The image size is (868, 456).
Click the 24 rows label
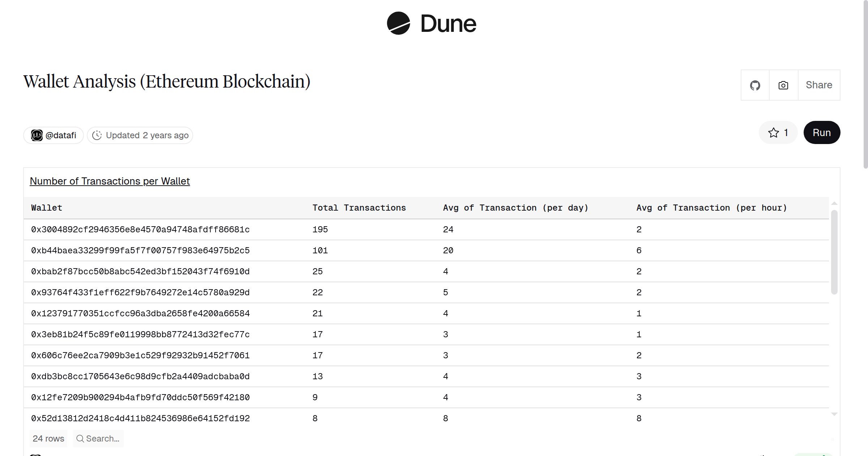pos(48,438)
